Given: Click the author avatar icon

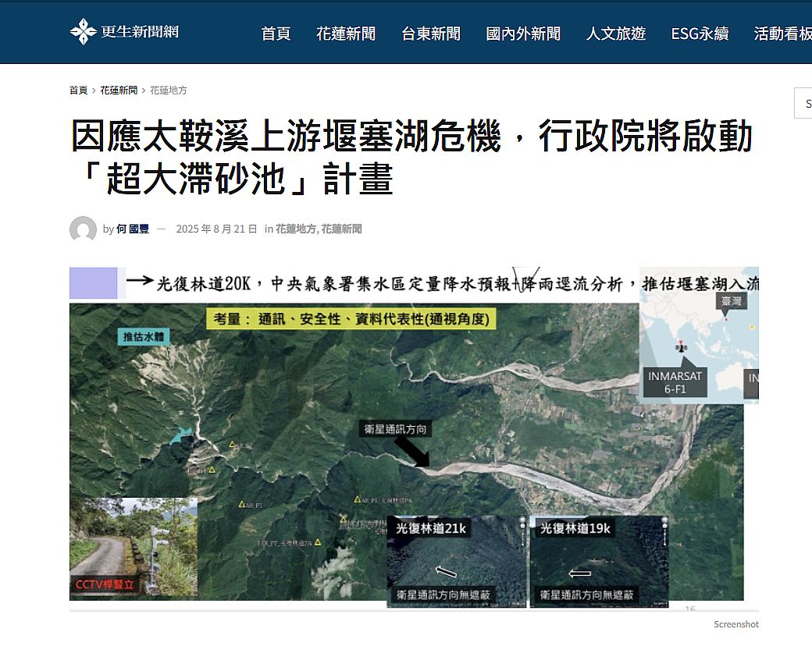Looking at the screenshot, I should pos(83,229).
